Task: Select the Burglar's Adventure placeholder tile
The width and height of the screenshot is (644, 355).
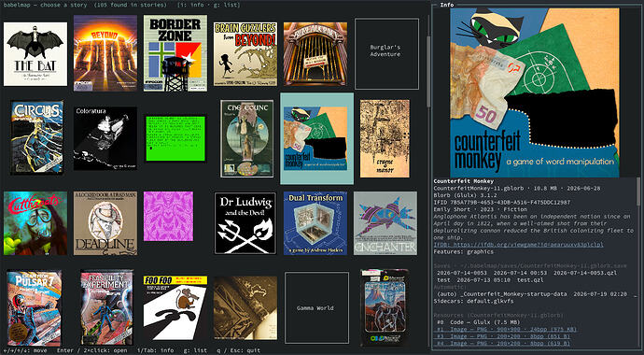Action: [386, 54]
